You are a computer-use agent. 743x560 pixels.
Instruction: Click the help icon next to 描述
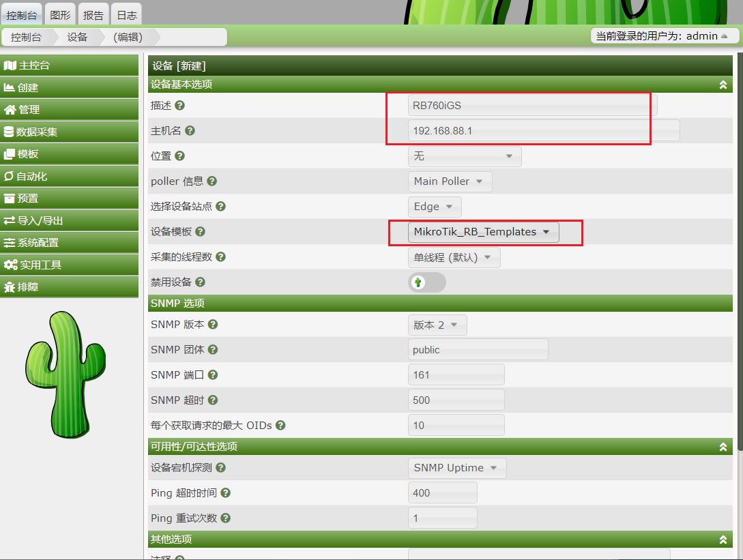click(180, 106)
